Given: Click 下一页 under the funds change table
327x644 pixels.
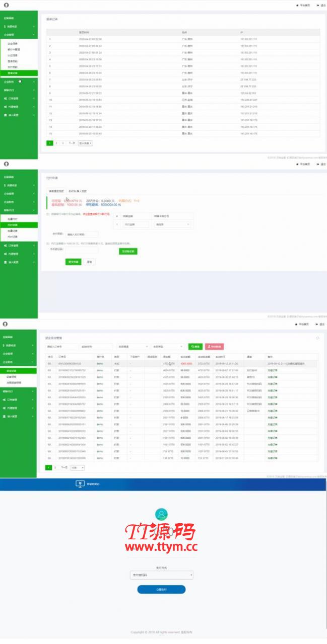Looking at the screenshot, I should click(64, 467).
